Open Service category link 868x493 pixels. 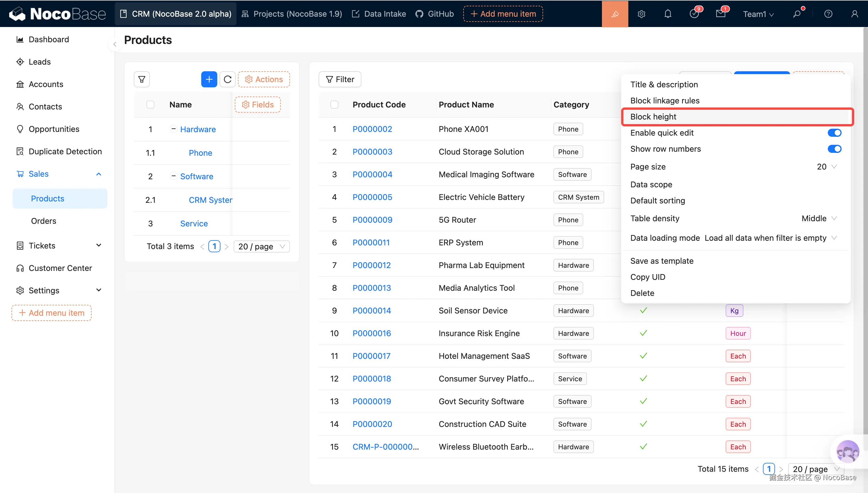click(x=194, y=224)
